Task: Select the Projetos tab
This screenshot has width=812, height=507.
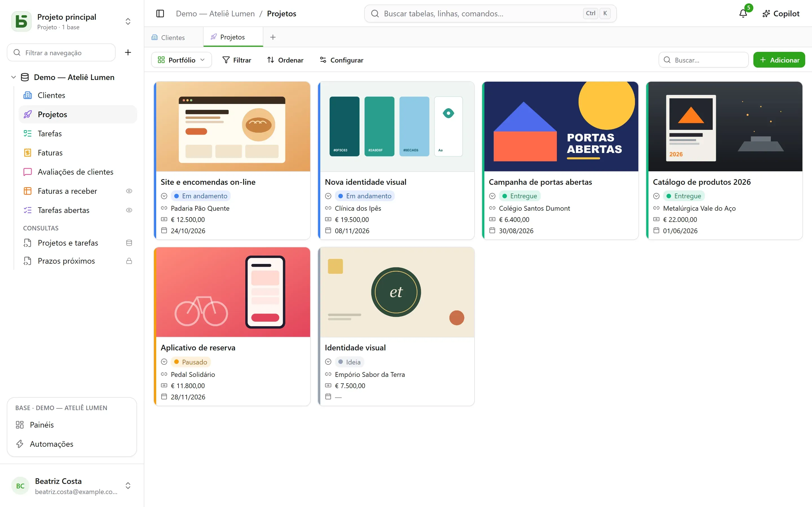Action: point(233,37)
